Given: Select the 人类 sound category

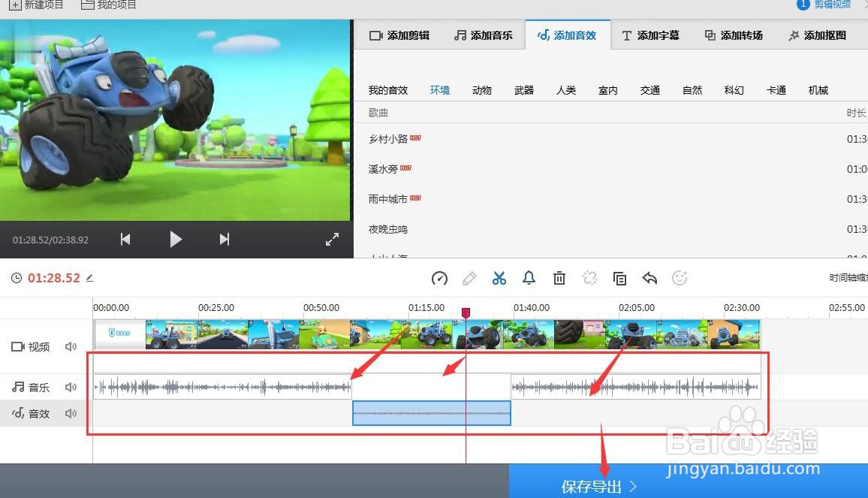Looking at the screenshot, I should [x=566, y=90].
